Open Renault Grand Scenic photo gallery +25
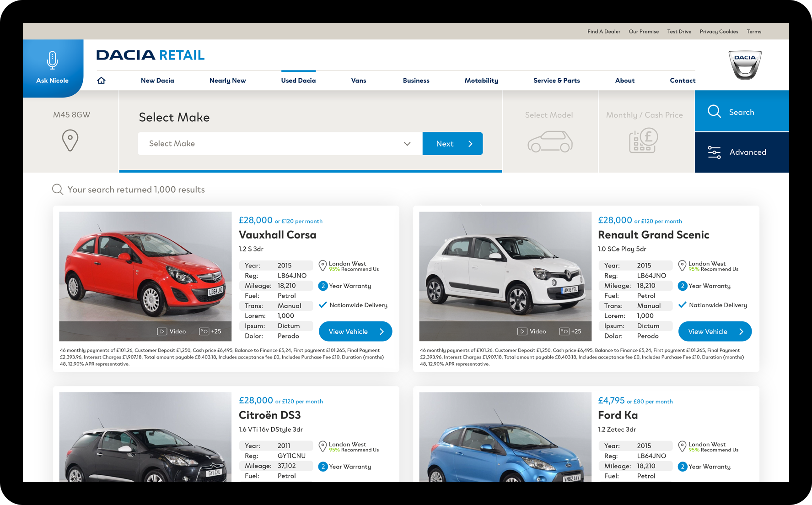This screenshot has height=505, width=812. coord(570,331)
